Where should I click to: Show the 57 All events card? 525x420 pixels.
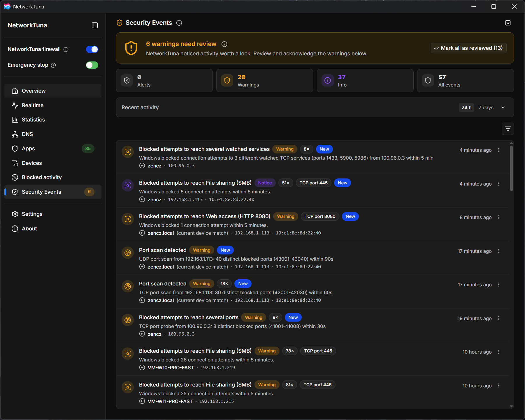(x=466, y=81)
